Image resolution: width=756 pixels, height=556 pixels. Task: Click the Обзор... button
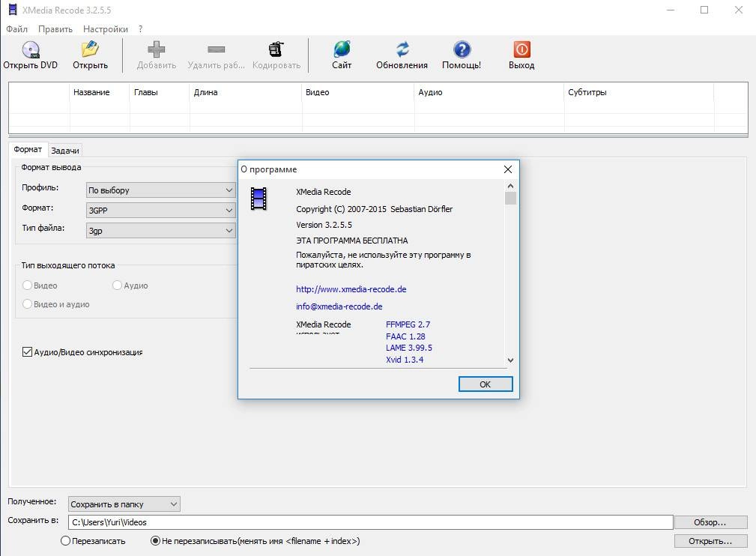coord(710,522)
